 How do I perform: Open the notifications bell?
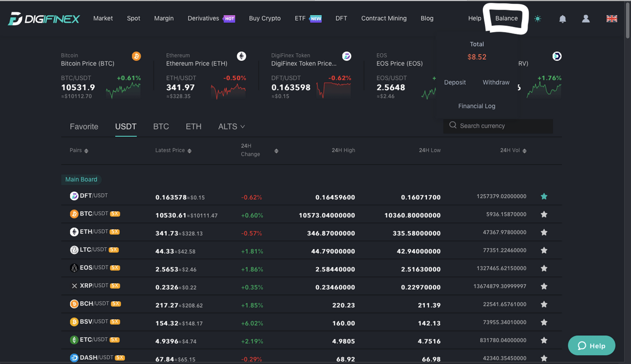[x=562, y=19]
